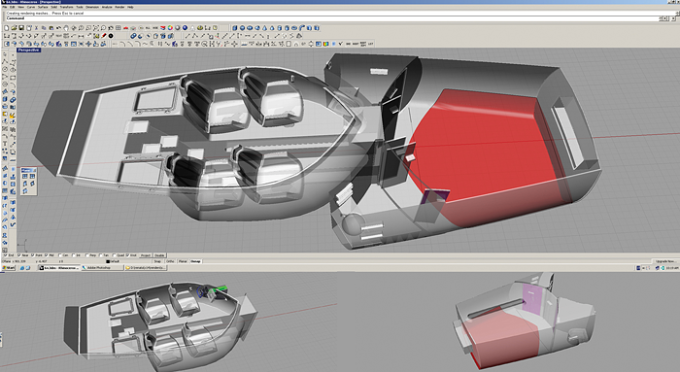Click the Cut scissors icon
Viewport: 680px width, 372px height.
[x=36, y=28]
